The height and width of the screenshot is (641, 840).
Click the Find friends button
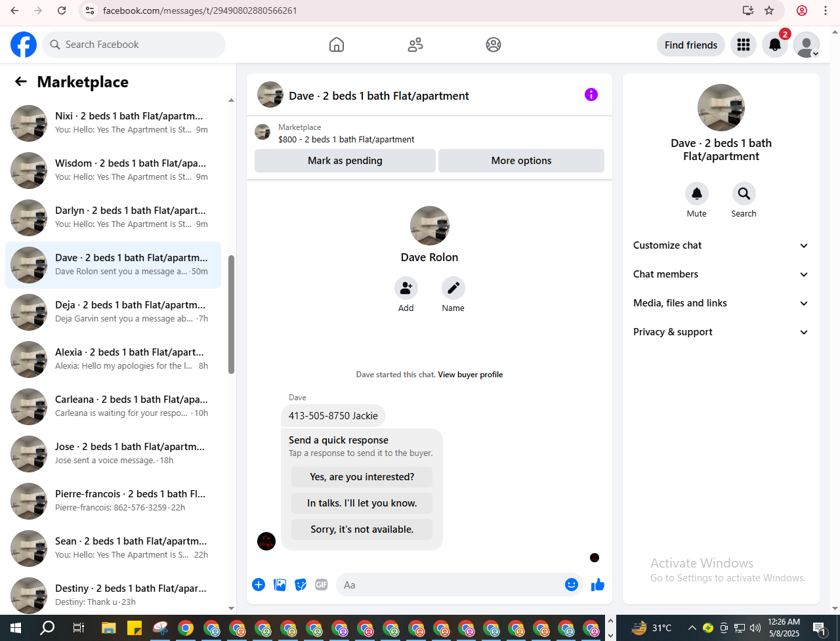coord(691,45)
